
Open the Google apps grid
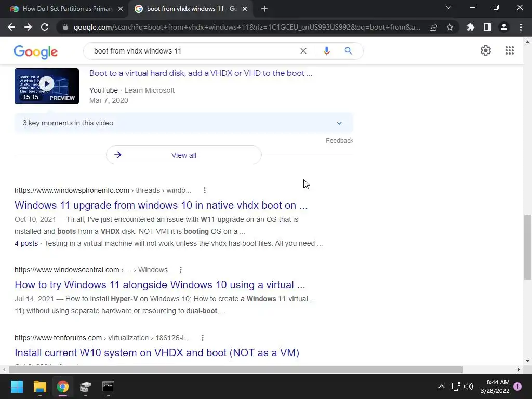(x=510, y=50)
